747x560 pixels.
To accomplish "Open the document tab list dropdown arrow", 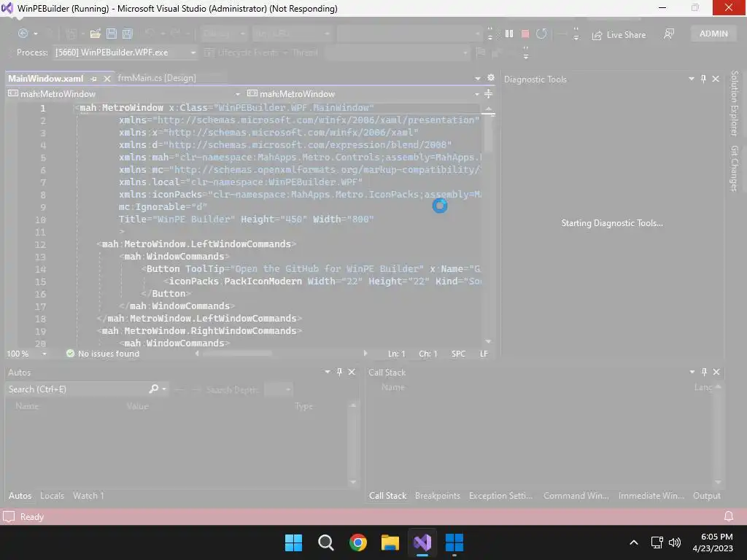I will [477, 78].
